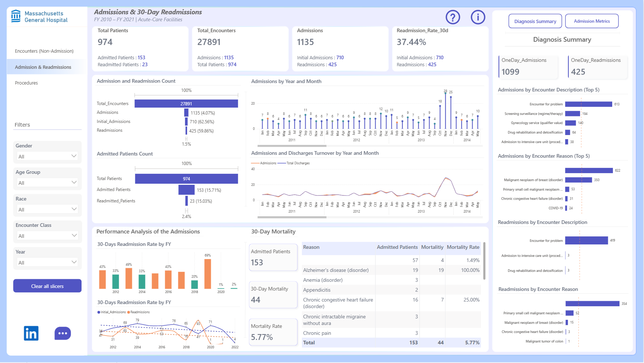Click the Clear all slicers button
The height and width of the screenshot is (363, 644).
point(47,286)
